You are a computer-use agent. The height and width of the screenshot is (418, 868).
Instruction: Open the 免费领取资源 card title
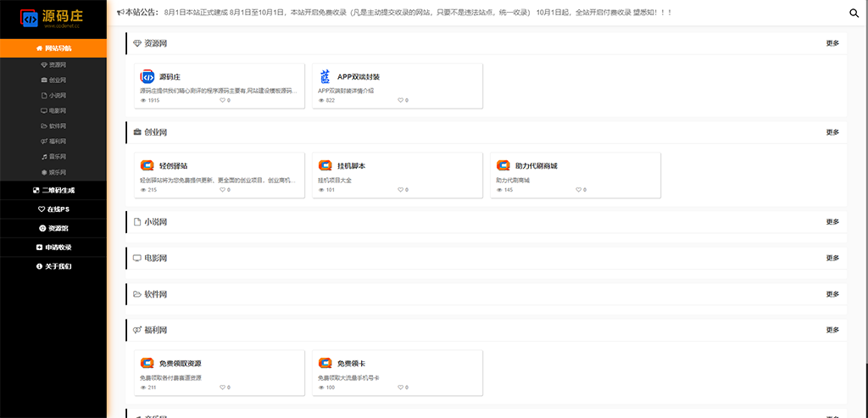(x=181, y=364)
